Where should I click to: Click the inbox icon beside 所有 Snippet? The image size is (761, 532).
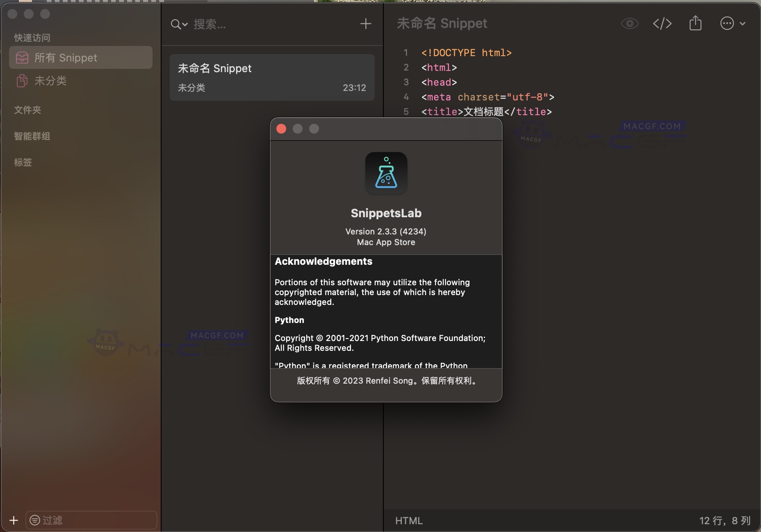coord(22,57)
